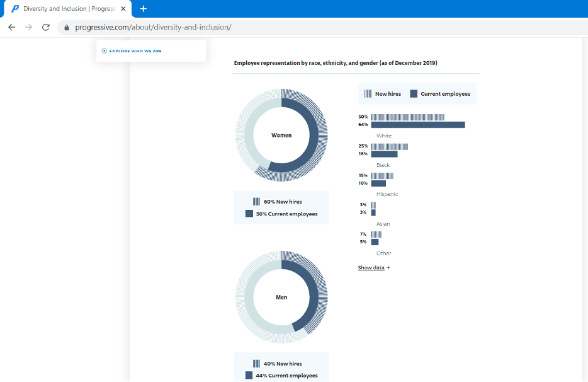Click the 'Black' category label

click(x=383, y=165)
